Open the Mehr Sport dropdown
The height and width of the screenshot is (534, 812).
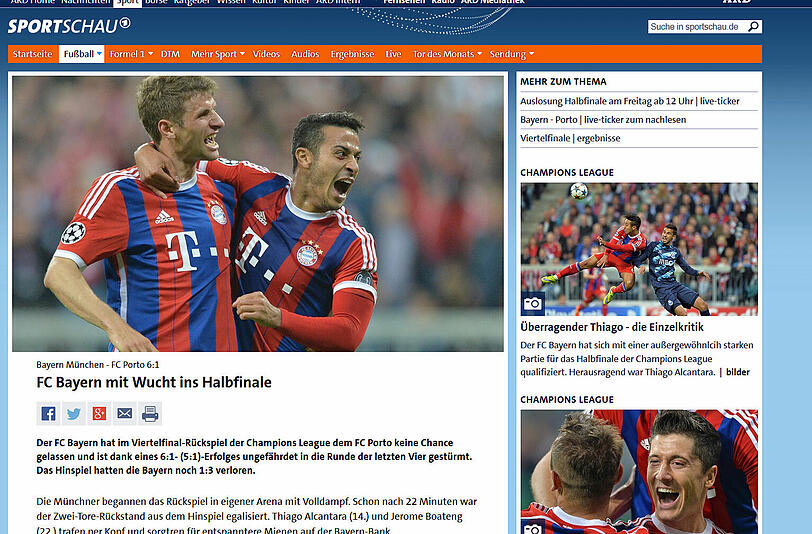pos(218,54)
